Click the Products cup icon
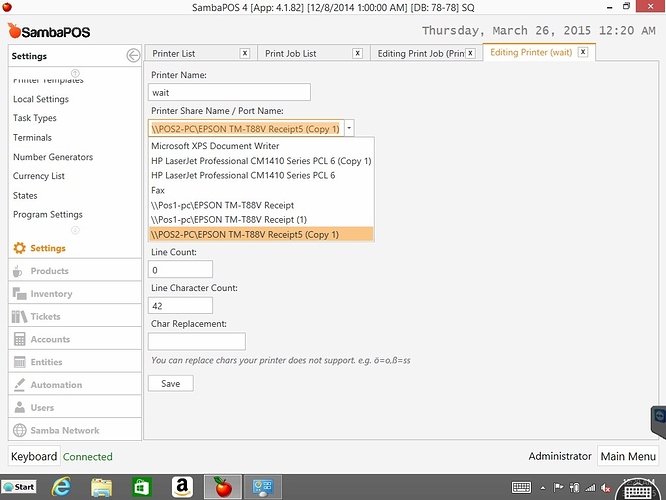This screenshot has width=666, height=500. (18, 271)
